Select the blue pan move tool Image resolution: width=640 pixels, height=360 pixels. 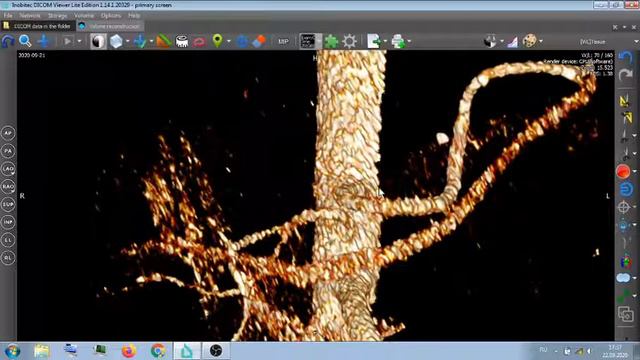44,41
